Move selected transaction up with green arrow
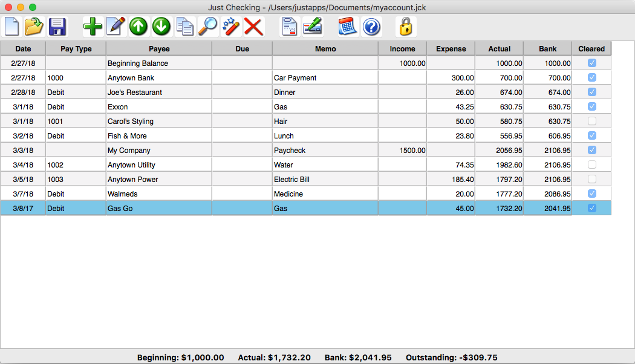 [138, 27]
